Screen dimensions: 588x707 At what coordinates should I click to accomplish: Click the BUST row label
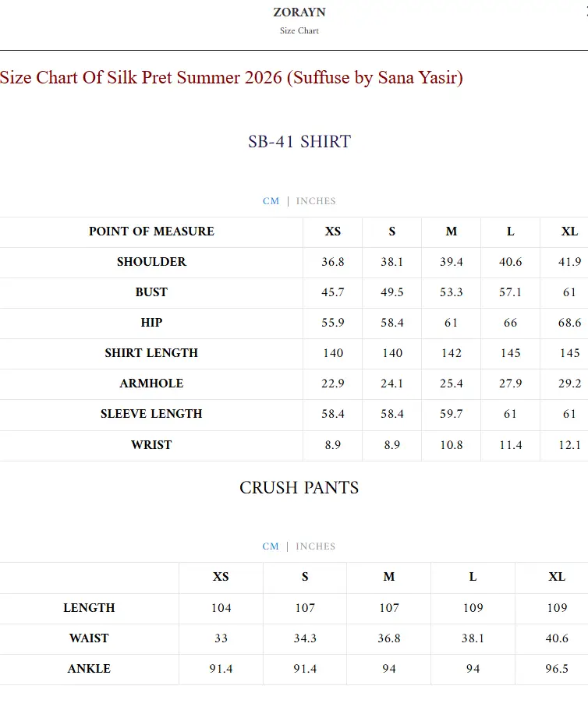151,292
